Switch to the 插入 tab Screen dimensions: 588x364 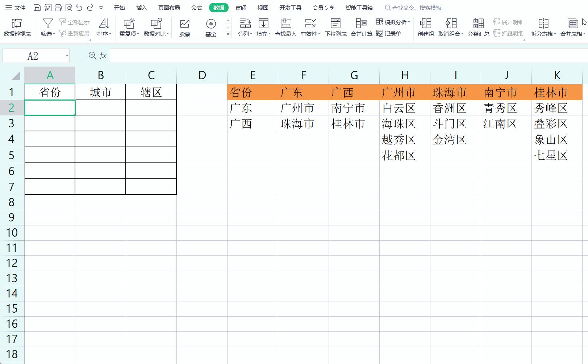pyautogui.click(x=141, y=8)
